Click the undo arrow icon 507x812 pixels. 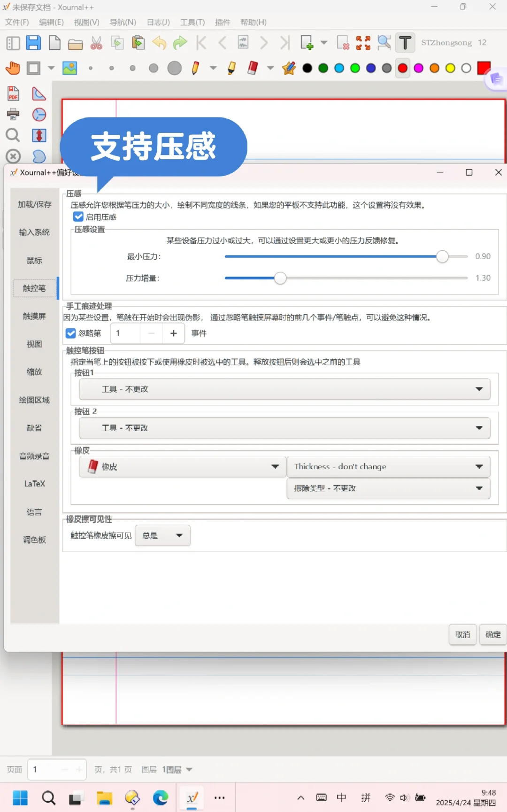(x=159, y=43)
